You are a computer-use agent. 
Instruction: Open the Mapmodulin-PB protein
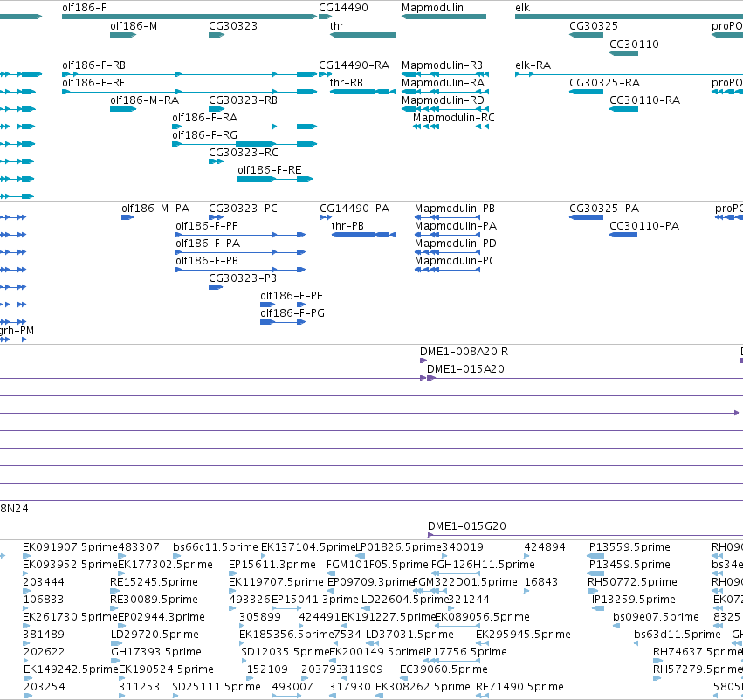[447, 217]
